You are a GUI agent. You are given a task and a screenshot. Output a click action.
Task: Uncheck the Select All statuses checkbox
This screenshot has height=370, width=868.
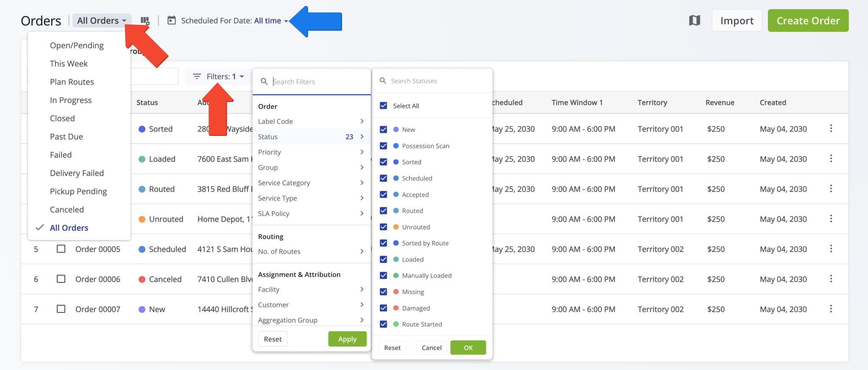[384, 106]
